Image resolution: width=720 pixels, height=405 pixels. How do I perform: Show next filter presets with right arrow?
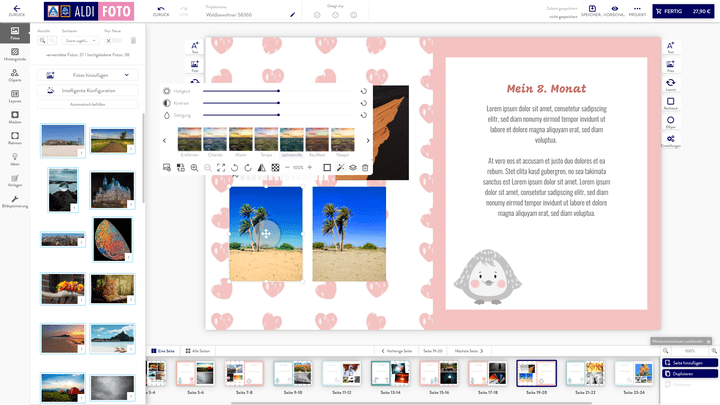(369, 140)
